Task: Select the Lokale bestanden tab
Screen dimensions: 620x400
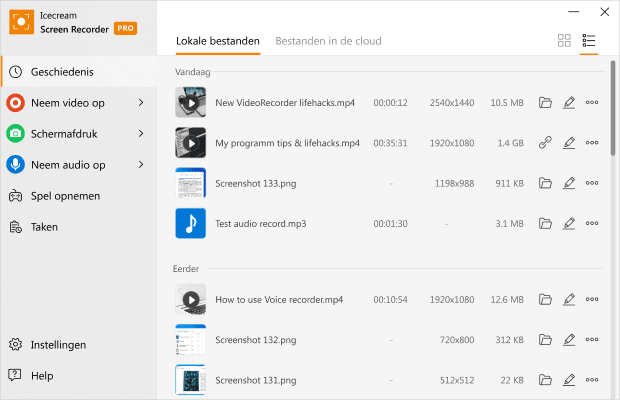Action: click(x=217, y=41)
